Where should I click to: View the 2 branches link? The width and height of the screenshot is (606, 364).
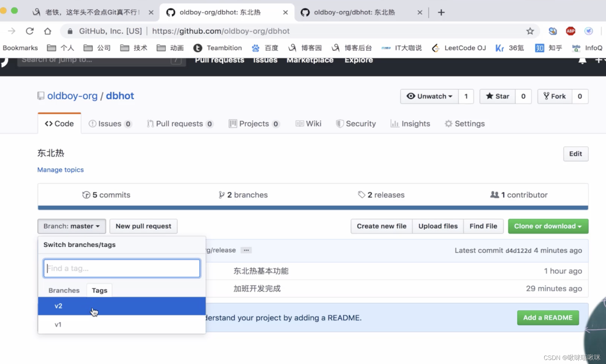[243, 195]
